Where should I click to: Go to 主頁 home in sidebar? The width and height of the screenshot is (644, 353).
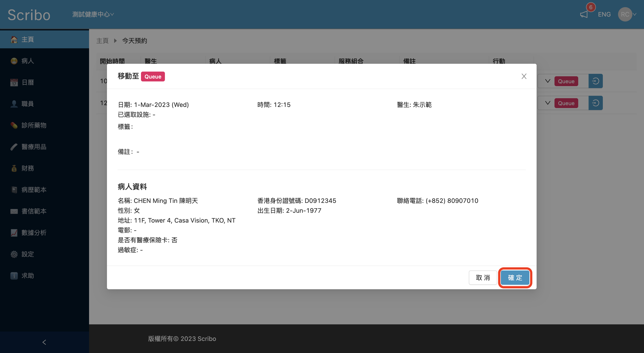[x=28, y=39]
